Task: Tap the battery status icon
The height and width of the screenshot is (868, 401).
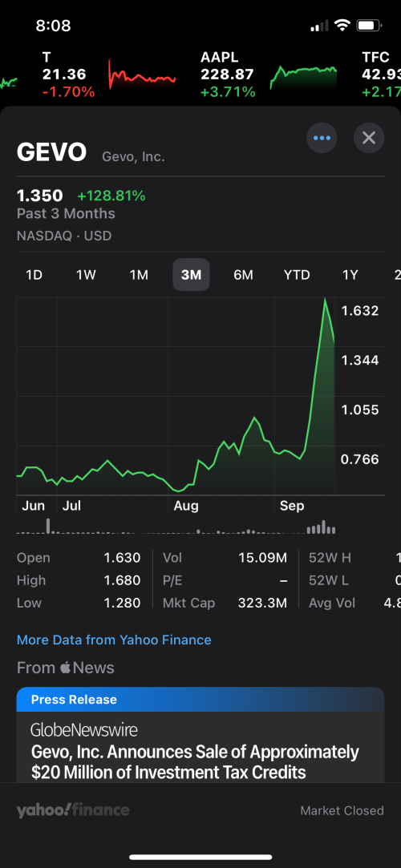Action: click(x=369, y=25)
